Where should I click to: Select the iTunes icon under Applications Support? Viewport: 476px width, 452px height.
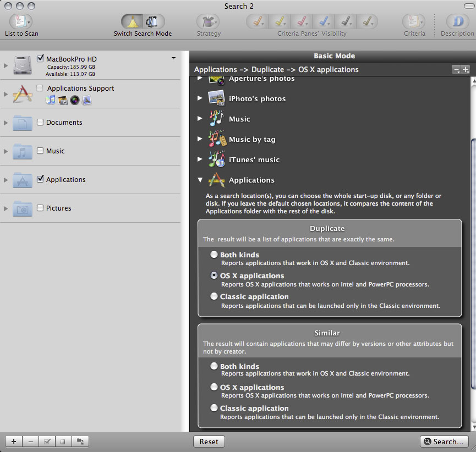[51, 100]
